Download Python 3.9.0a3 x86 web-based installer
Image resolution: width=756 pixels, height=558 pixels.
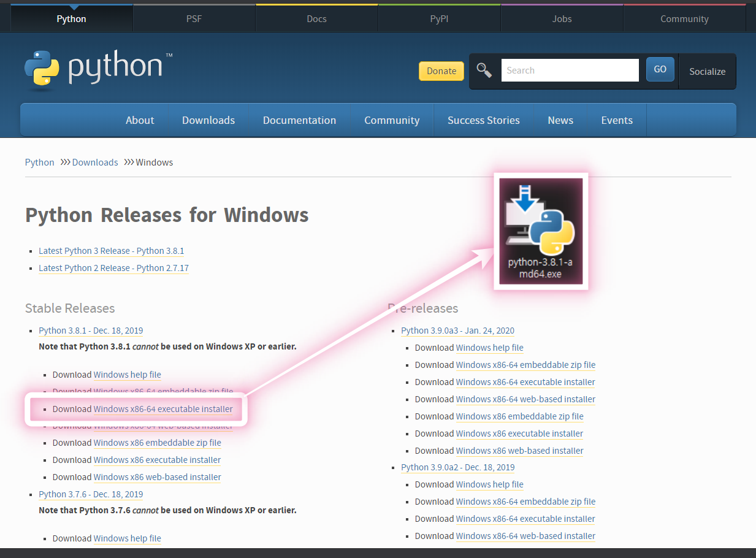coord(520,451)
